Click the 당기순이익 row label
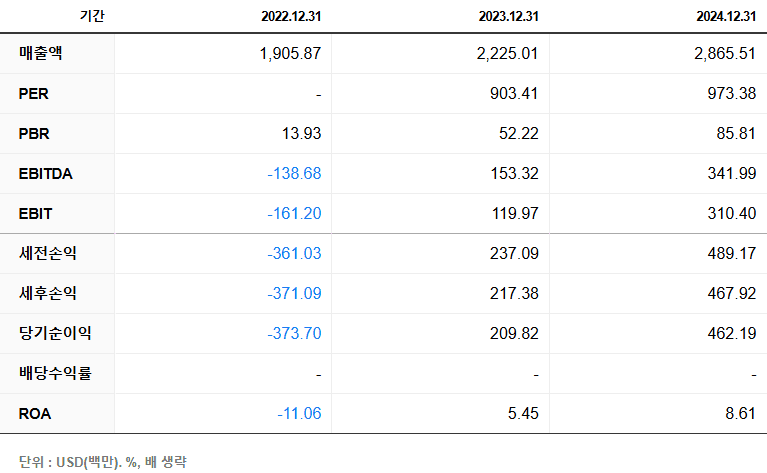The width and height of the screenshot is (767, 473). click(x=55, y=333)
